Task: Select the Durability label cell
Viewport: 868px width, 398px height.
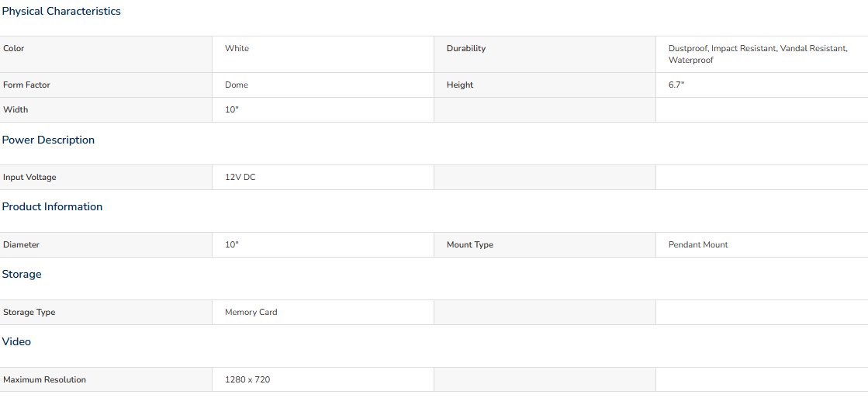Action: [x=545, y=54]
